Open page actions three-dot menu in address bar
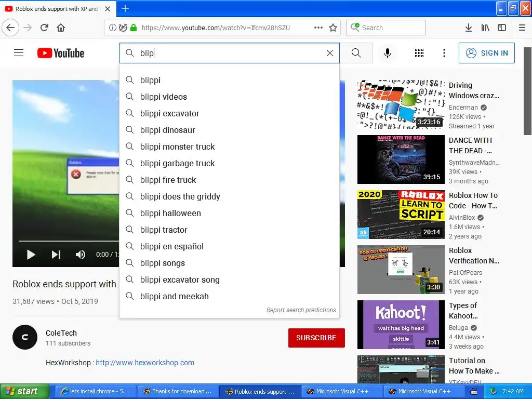 (x=318, y=28)
